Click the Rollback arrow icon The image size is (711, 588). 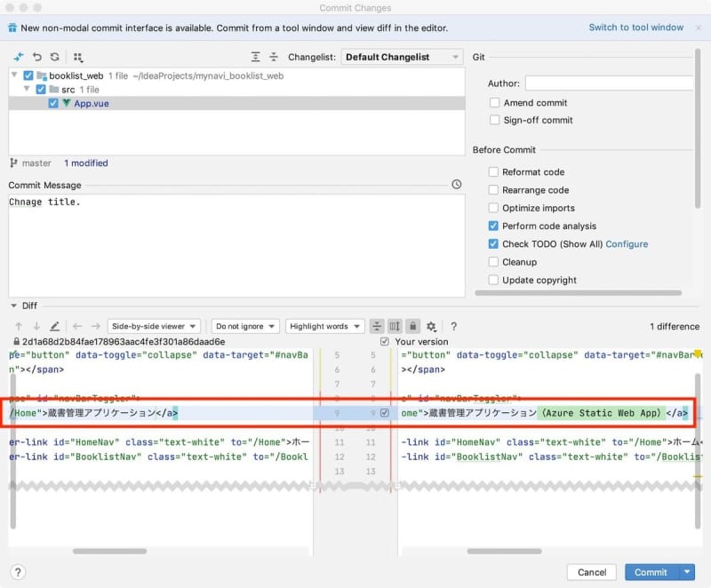[36, 57]
